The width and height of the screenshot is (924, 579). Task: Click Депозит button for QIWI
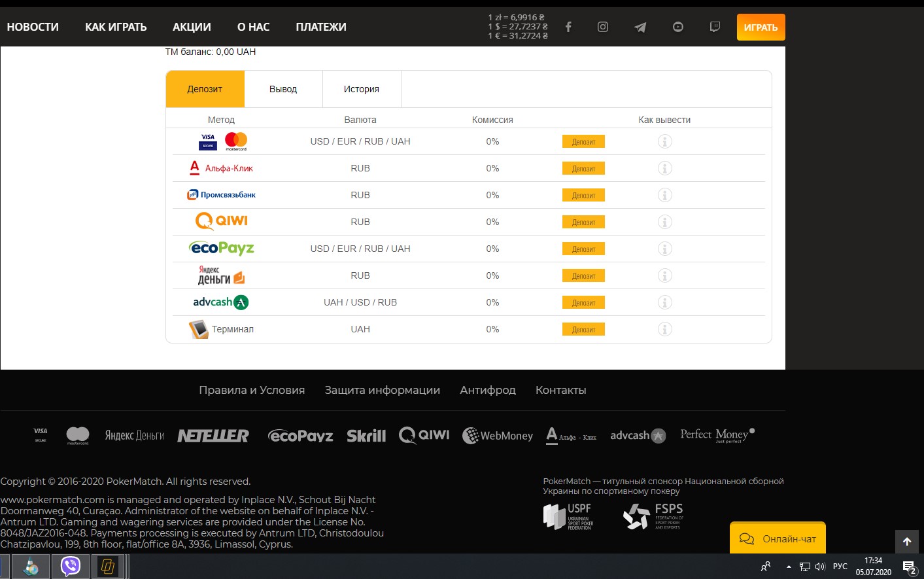583,222
